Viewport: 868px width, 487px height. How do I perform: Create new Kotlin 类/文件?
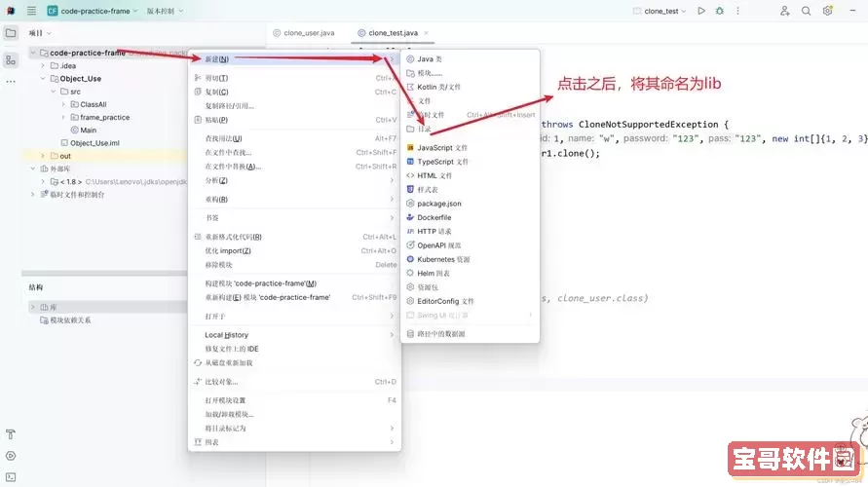470,87
